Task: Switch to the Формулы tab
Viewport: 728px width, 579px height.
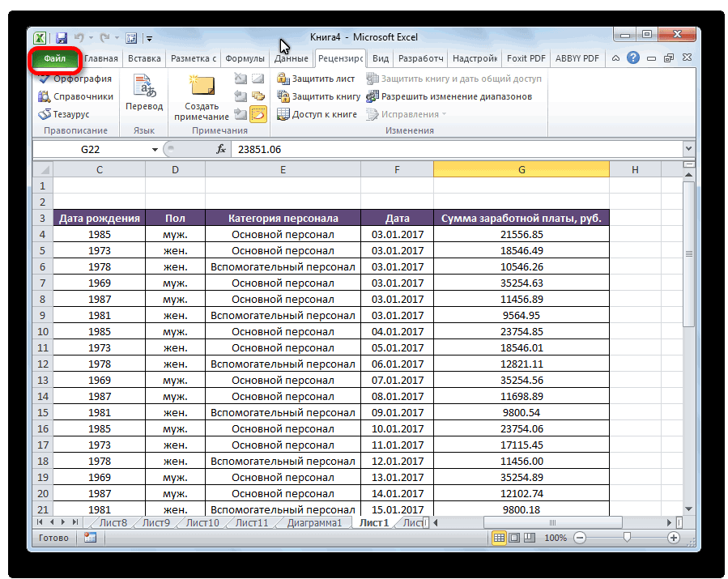Action: click(x=245, y=58)
